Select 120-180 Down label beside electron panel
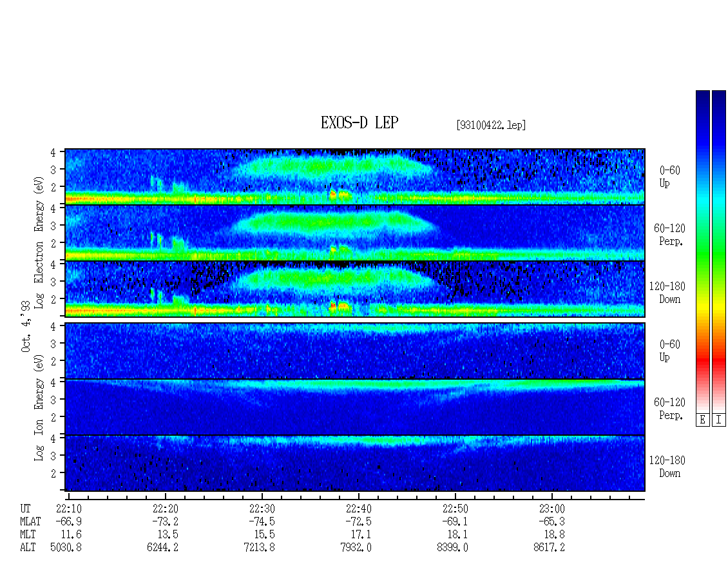The width and height of the screenshot is (728, 564). pyautogui.click(x=667, y=293)
